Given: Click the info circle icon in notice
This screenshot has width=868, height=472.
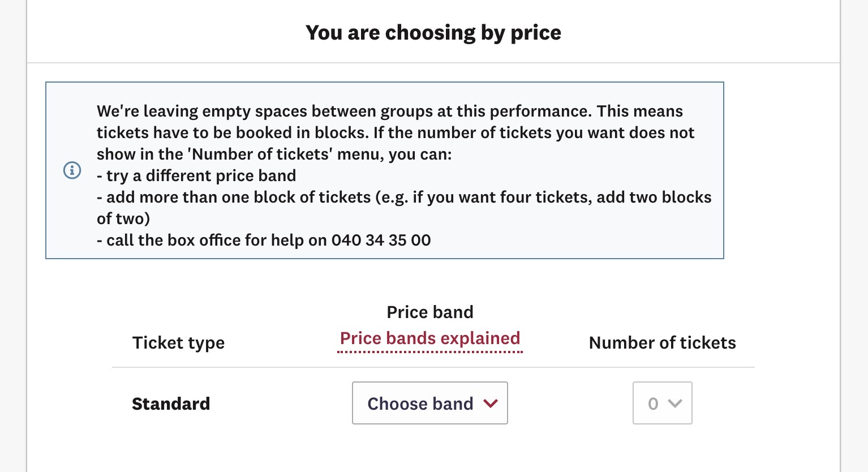Looking at the screenshot, I should coord(72,170).
